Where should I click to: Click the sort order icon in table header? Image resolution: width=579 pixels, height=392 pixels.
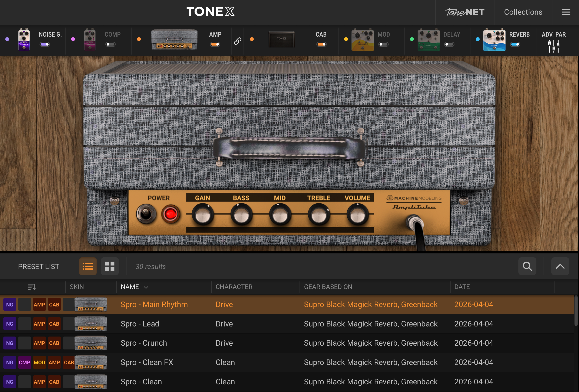click(x=32, y=287)
